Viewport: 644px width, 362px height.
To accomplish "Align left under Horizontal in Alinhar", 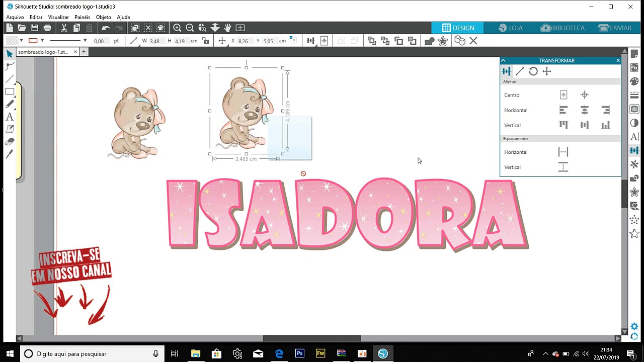I will (x=563, y=110).
